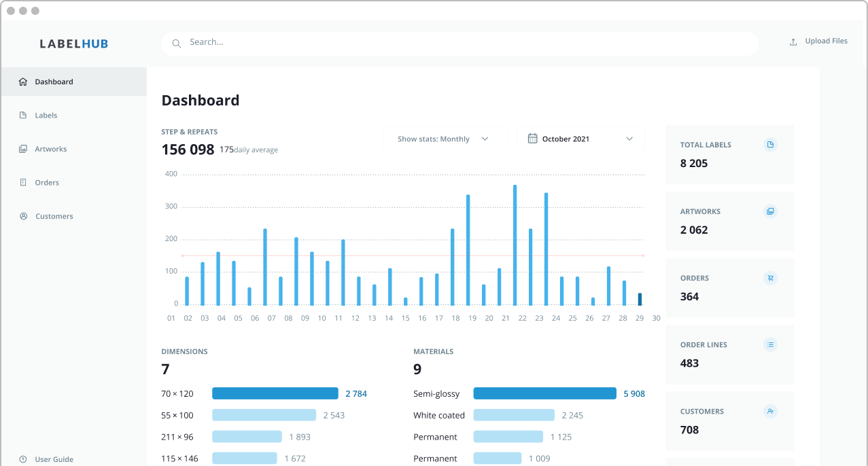Open the Total Labels 8 205 card
Screen dimensions: 868x466
(x=730, y=154)
